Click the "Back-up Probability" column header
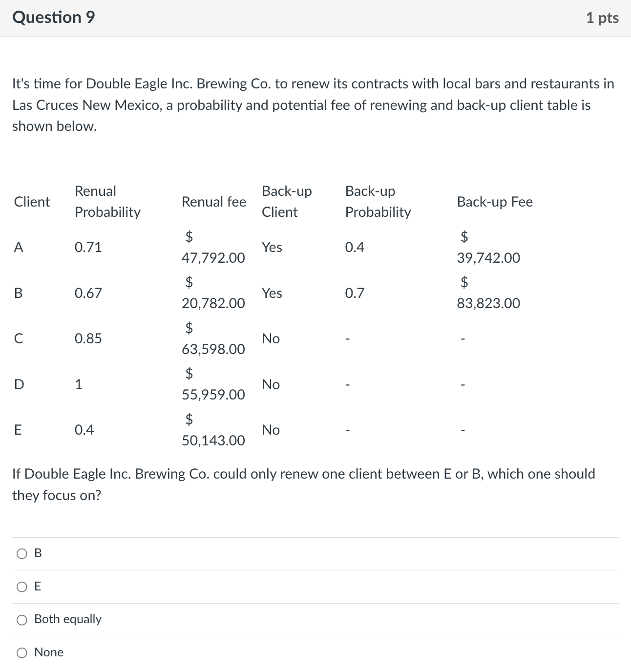631x672 pixels. (378, 202)
